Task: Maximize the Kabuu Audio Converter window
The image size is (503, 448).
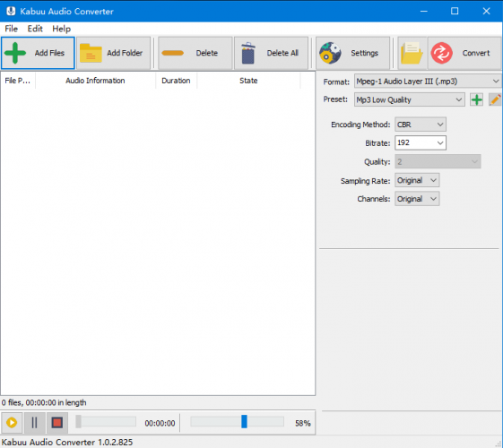Action: coord(455,12)
